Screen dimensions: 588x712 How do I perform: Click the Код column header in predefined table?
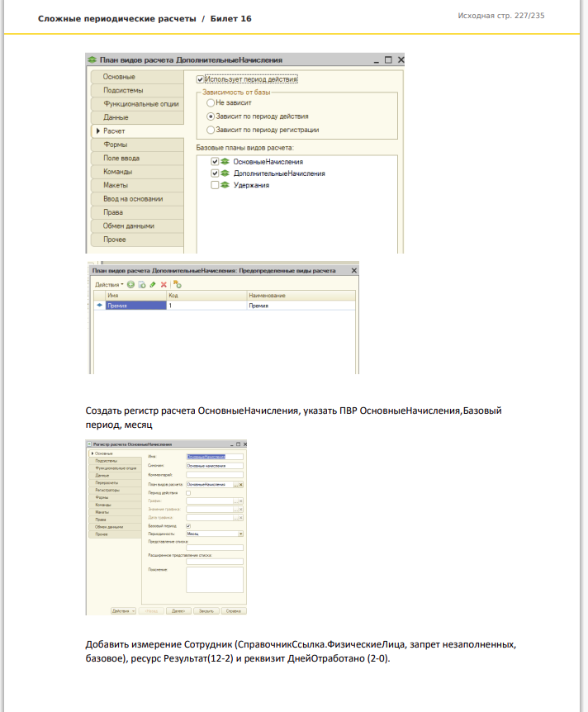(206, 296)
